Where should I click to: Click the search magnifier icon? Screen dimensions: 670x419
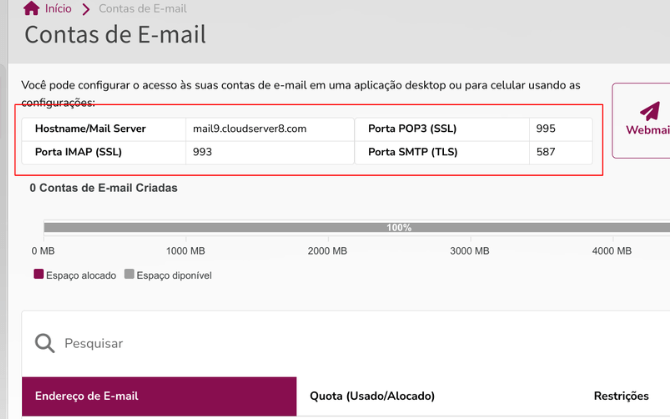tap(45, 343)
